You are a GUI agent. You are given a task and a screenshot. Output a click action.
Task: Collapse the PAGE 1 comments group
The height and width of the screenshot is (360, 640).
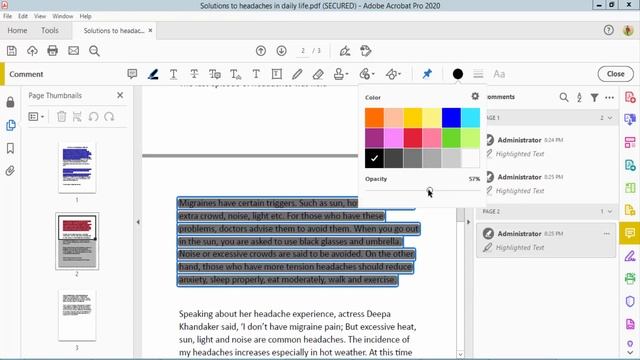610,118
